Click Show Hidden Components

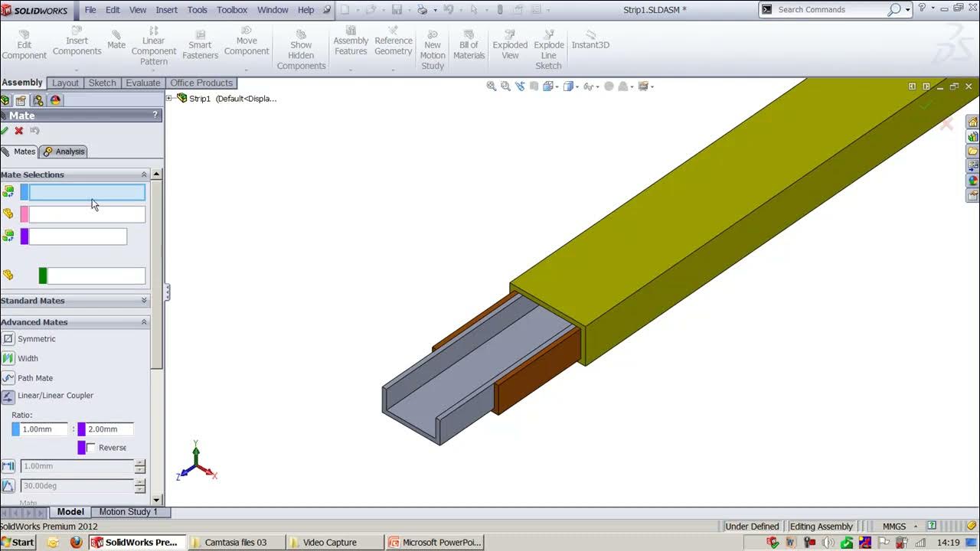pyautogui.click(x=301, y=50)
